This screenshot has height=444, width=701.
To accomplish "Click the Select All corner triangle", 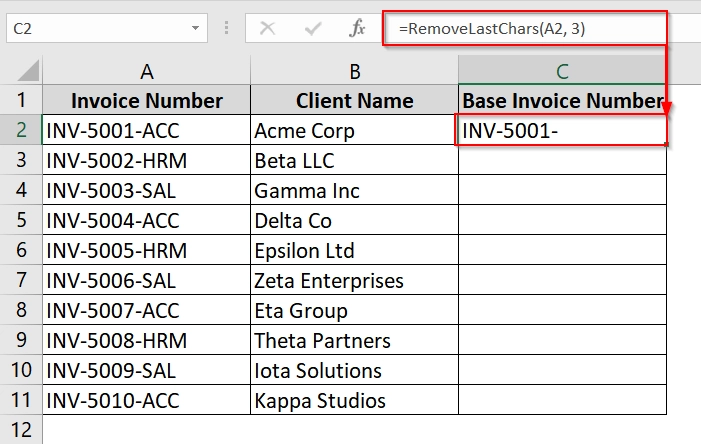I will pos(29,72).
